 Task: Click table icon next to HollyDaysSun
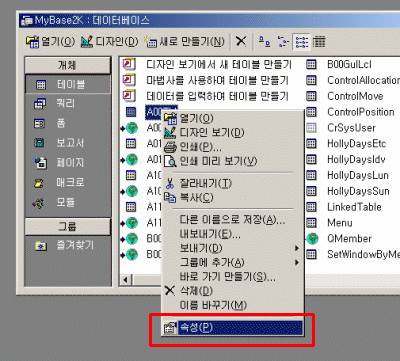coord(311,191)
